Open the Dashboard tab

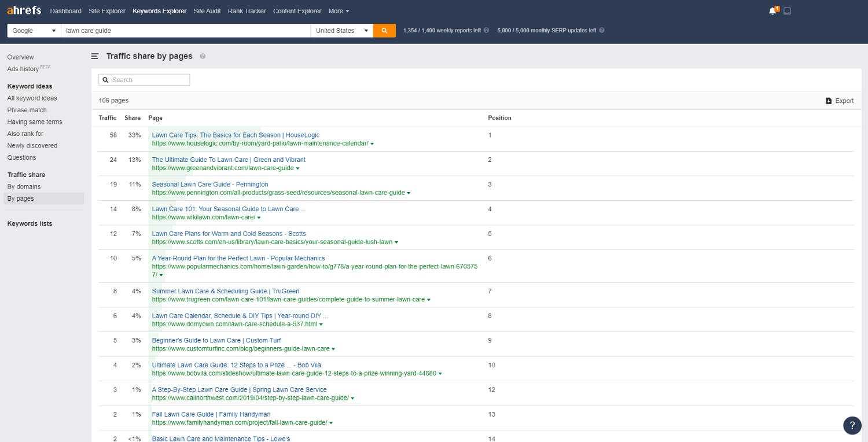point(66,11)
